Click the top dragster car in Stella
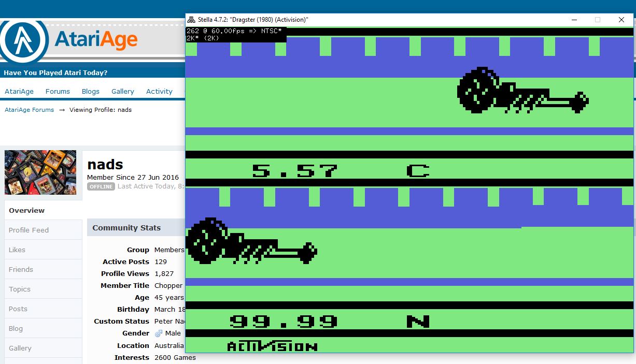 (522, 90)
